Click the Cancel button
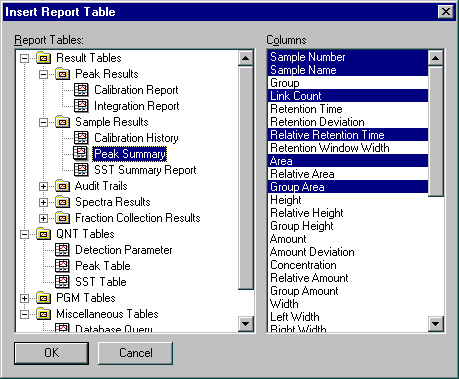 (x=136, y=353)
